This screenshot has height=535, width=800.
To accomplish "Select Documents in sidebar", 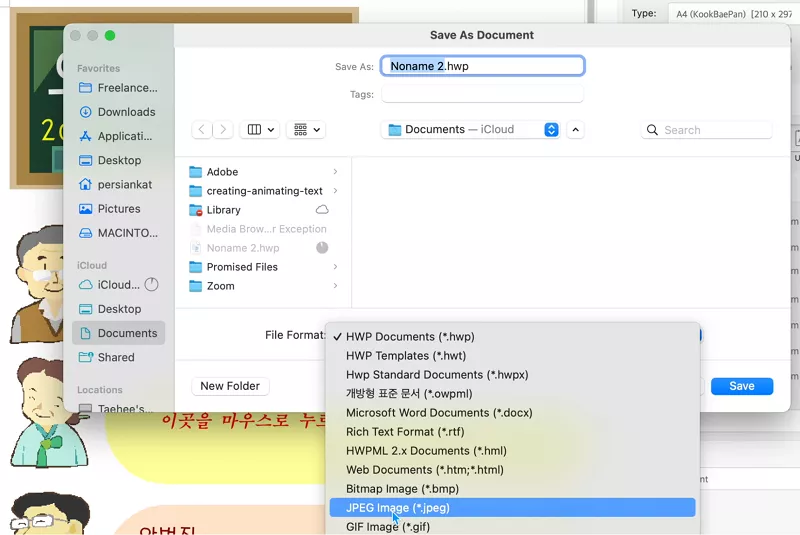I will click(x=118, y=333).
